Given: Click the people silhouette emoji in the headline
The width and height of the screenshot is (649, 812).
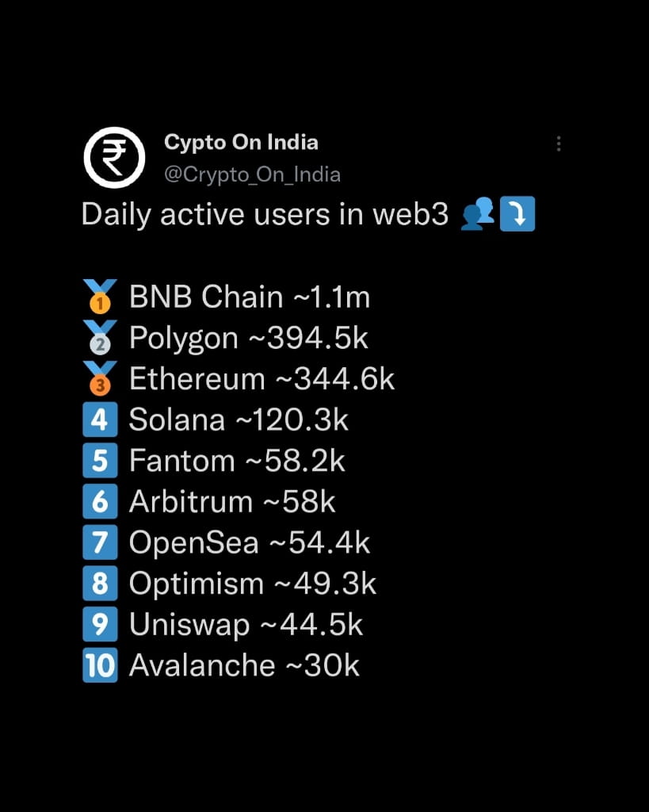Looking at the screenshot, I should click(x=479, y=213).
